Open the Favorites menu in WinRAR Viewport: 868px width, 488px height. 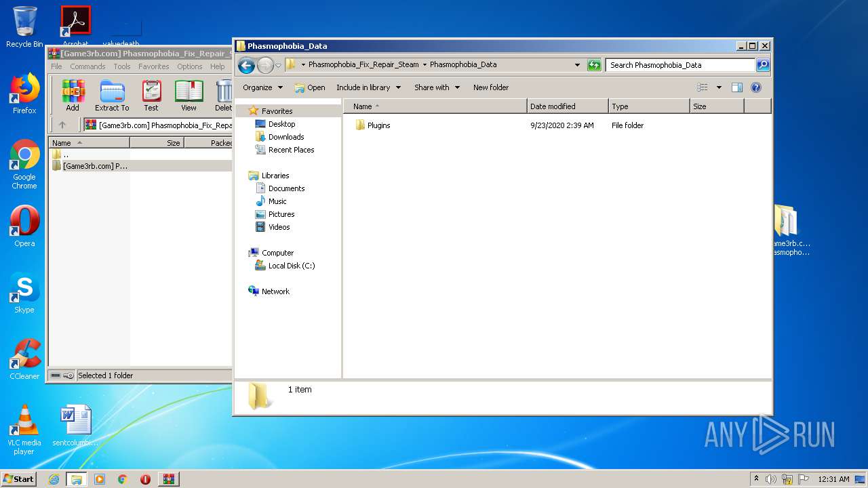(x=153, y=66)
